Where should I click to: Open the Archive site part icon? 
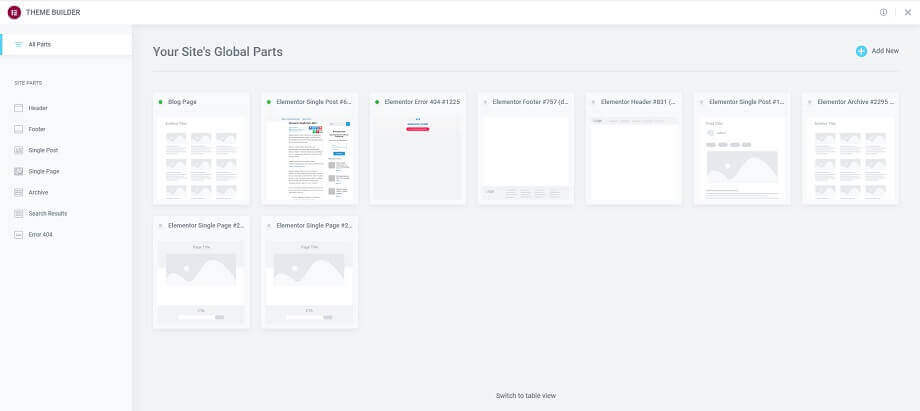click(x=18, y=193)
